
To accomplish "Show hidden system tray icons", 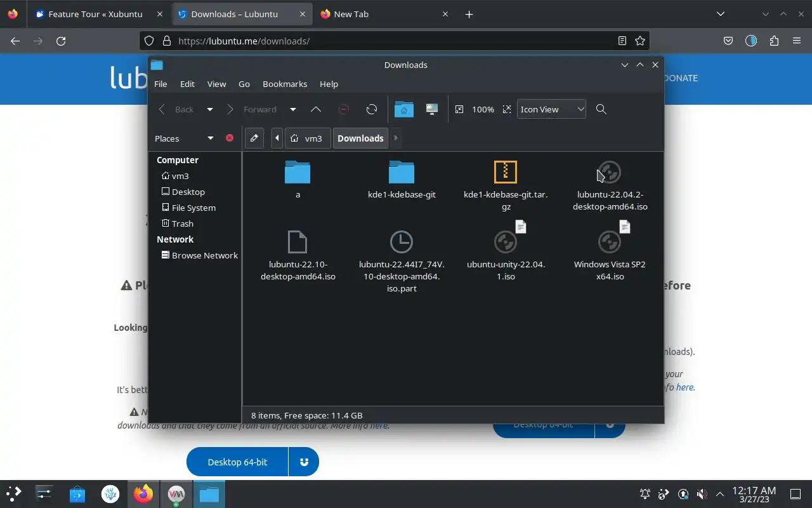I will (x=720, y=494).
